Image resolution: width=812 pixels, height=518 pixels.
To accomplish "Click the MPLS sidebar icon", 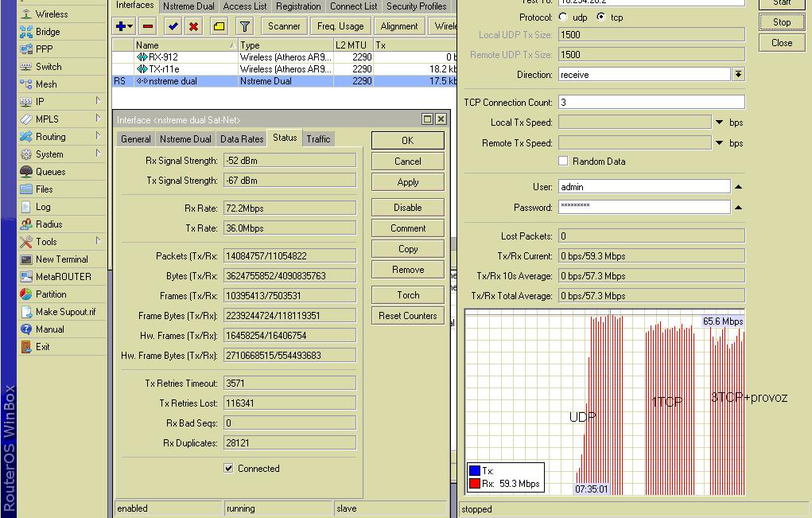I will [26, 119].
